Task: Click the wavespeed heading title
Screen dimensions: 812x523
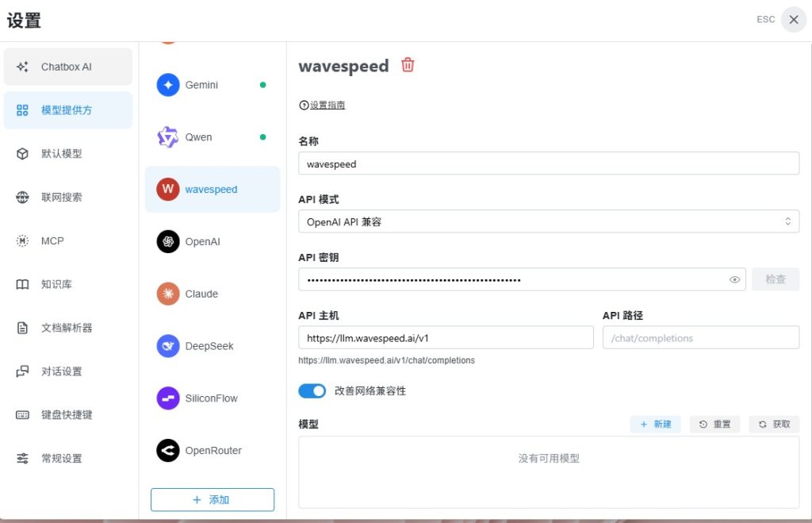Action: (x=343, y=67)
